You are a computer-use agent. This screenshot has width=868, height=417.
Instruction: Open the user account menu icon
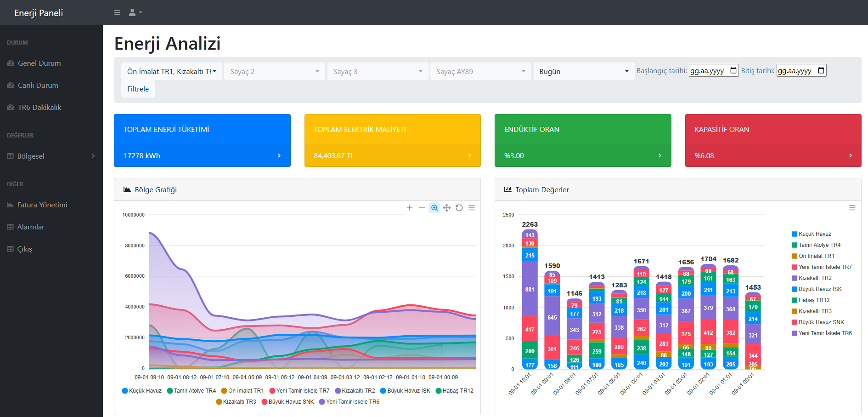pos(135,12)
